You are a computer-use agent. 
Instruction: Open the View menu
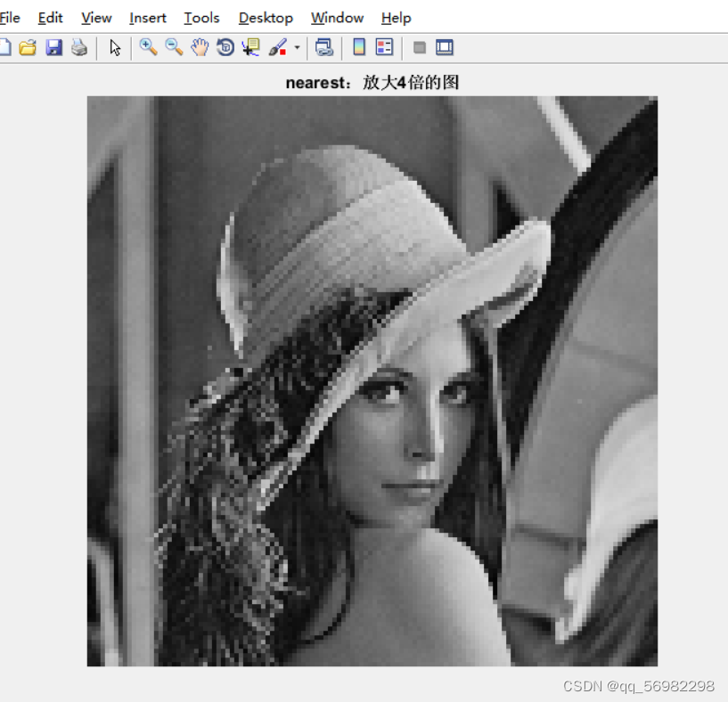click(96, 18)
